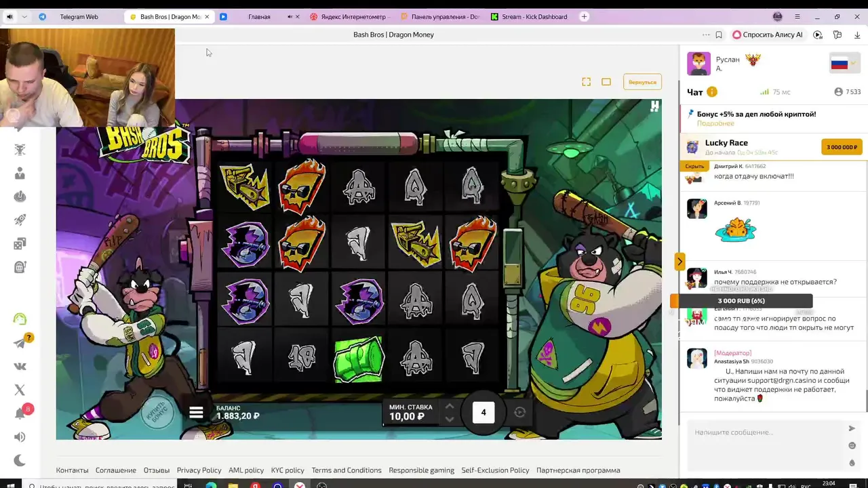Open the Telegram sidebar icon
Viewport: 868px width, 488px height.
[x=20, y=343]
